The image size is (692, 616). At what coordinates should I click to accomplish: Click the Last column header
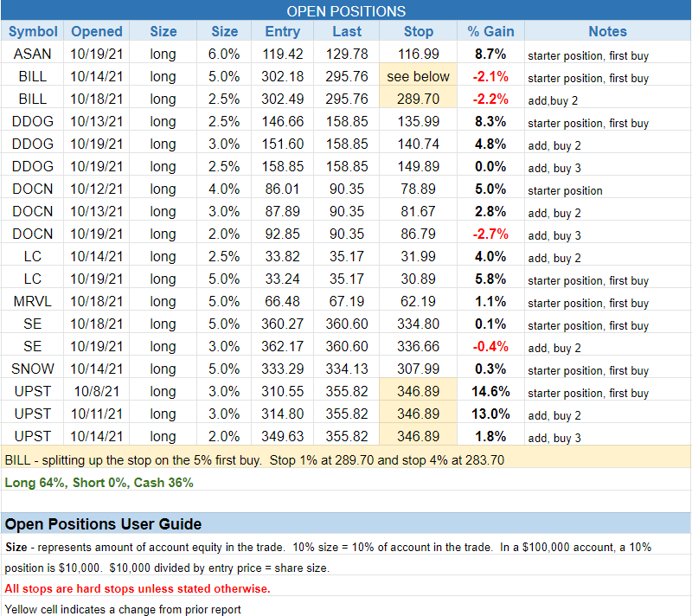347,31
